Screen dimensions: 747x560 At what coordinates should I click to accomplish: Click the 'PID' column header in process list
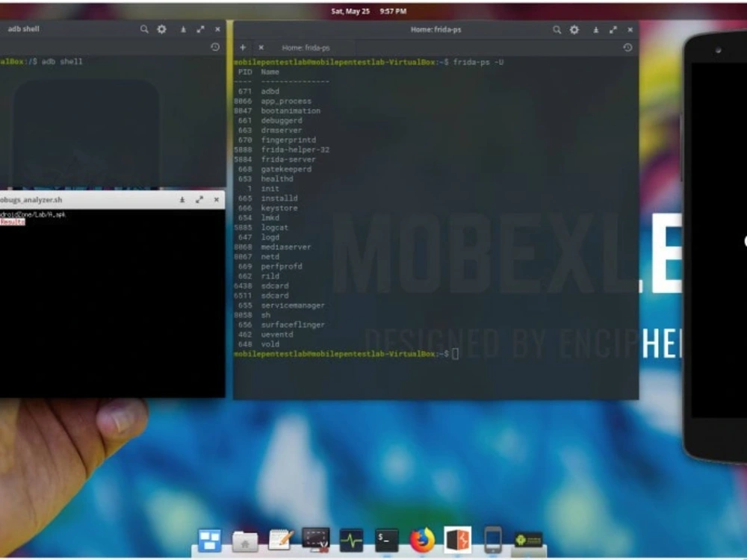pos(245,72)
